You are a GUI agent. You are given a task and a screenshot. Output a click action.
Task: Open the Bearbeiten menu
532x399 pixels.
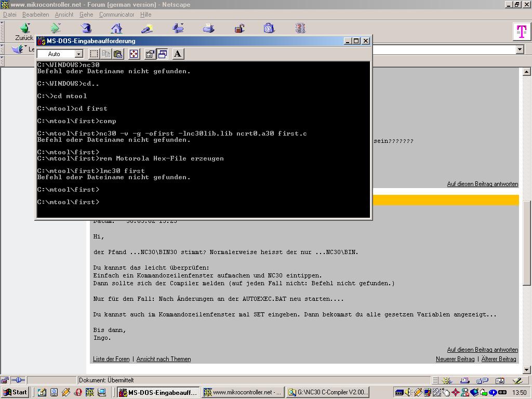pyautogui.click(x=36, y=15)
